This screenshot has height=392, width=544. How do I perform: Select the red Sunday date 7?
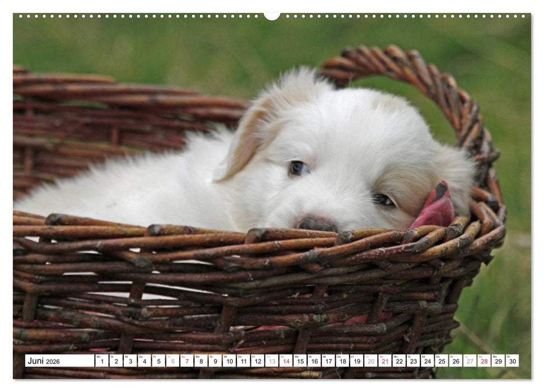[x=186, y=361]
